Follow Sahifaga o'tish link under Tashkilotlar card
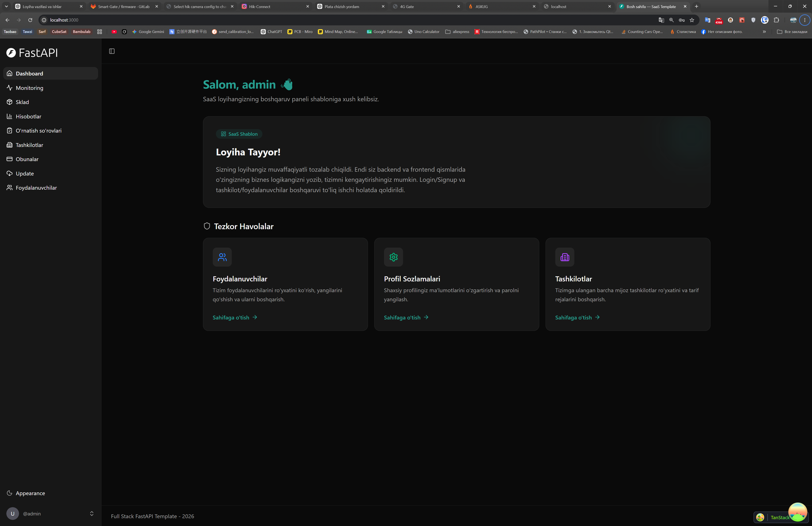812x526 pixels. pos(578,318)
